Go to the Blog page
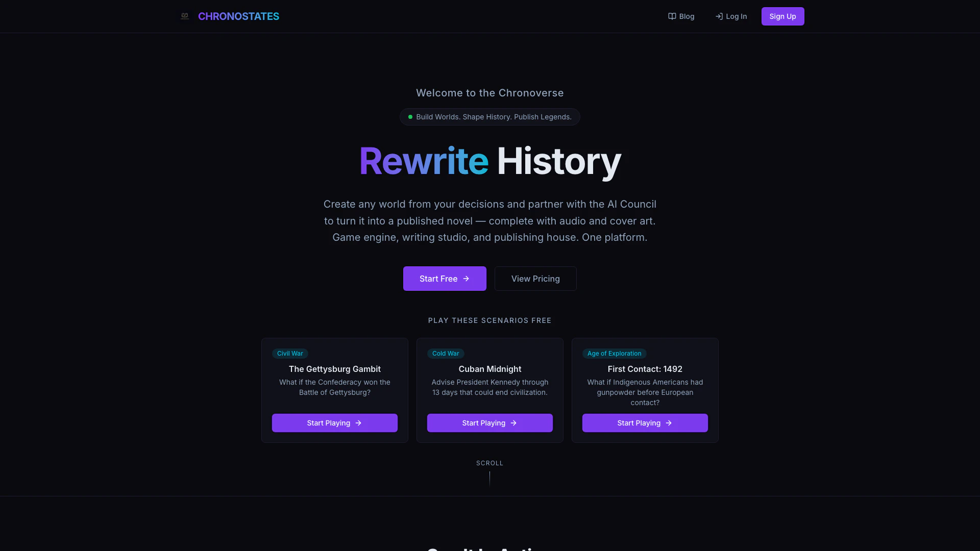 [x=687, y=16]
